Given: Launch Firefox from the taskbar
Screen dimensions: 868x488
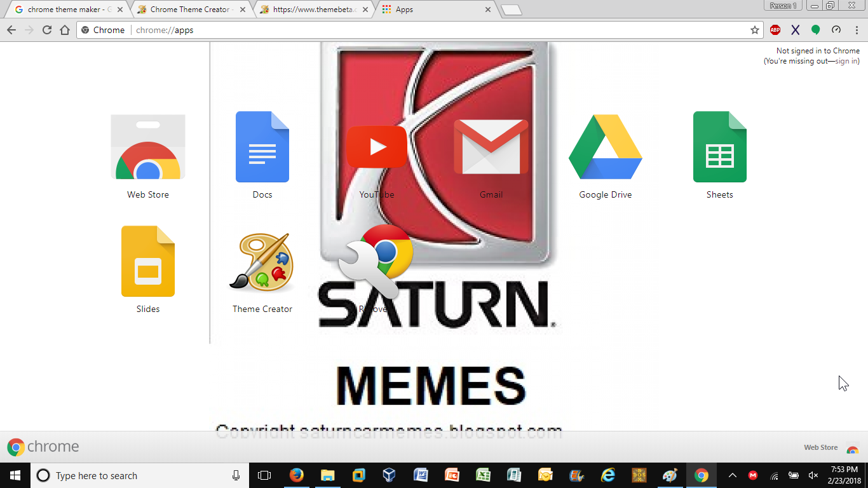Looking at the screenshot, I should 296,475.
